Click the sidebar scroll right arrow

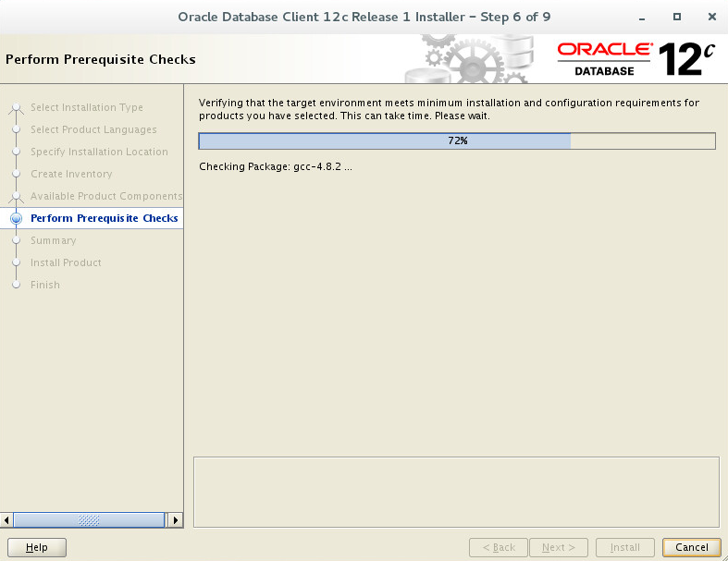click(175, 520)
